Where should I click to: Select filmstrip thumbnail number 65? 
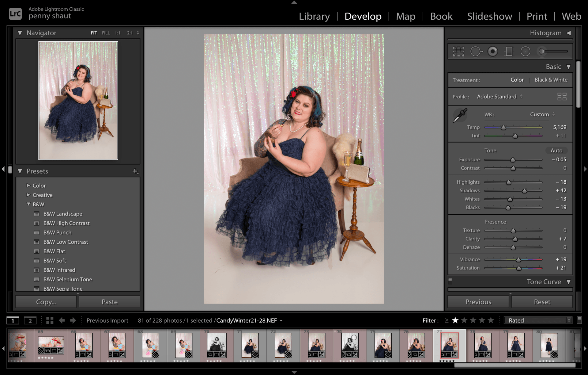point(51,346)
